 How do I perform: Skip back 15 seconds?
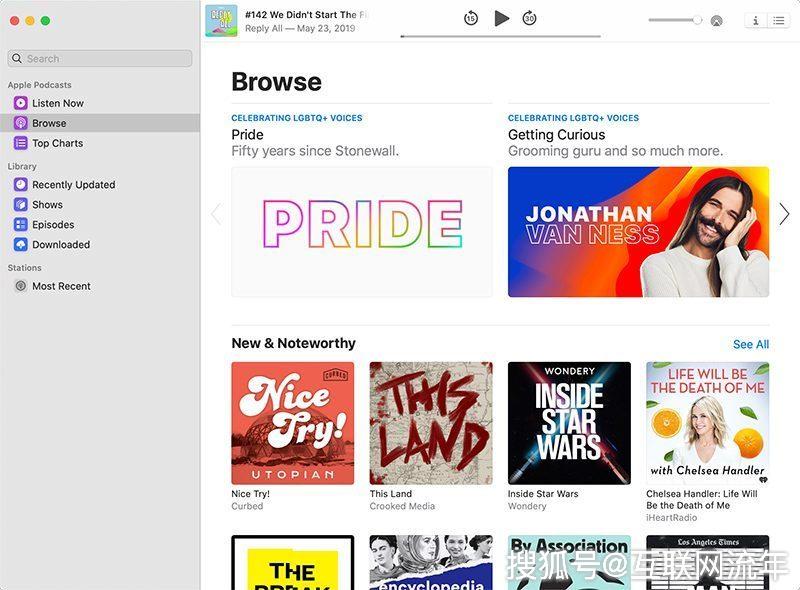point(470,19)
